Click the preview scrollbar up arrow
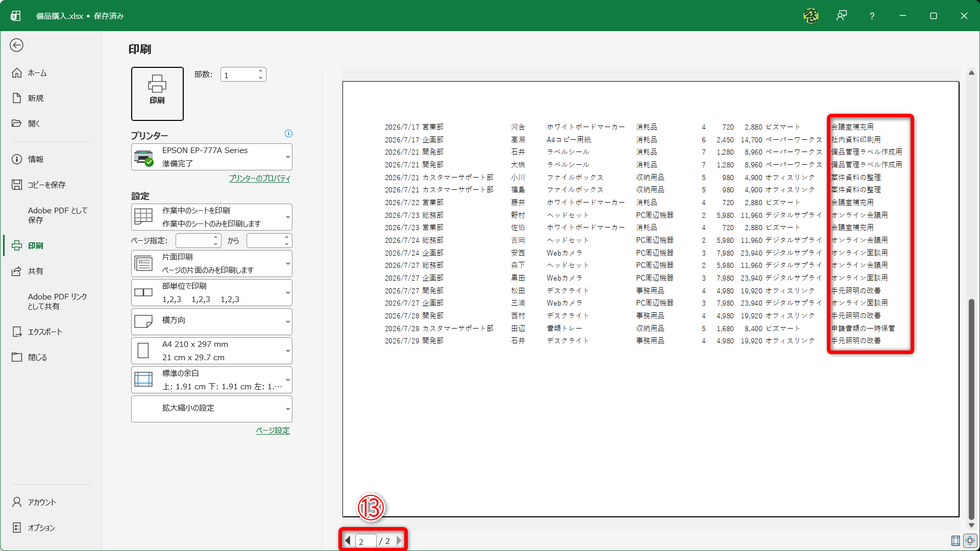 point(971,73)
